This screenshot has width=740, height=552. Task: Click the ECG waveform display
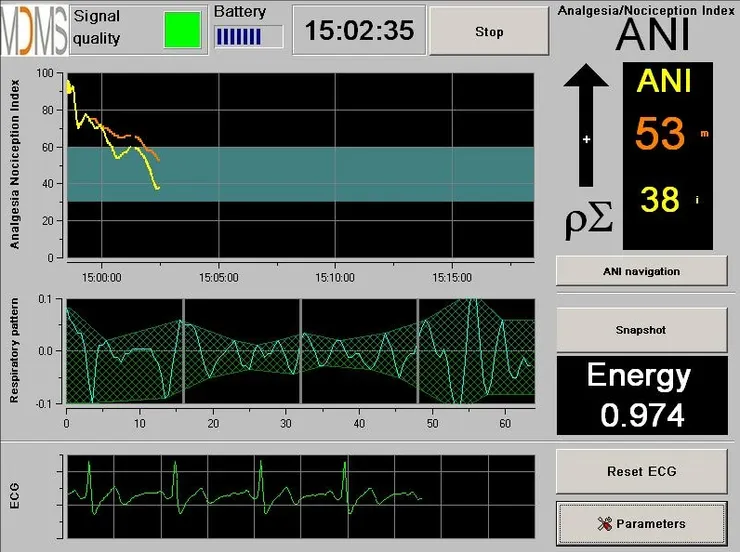301,496
